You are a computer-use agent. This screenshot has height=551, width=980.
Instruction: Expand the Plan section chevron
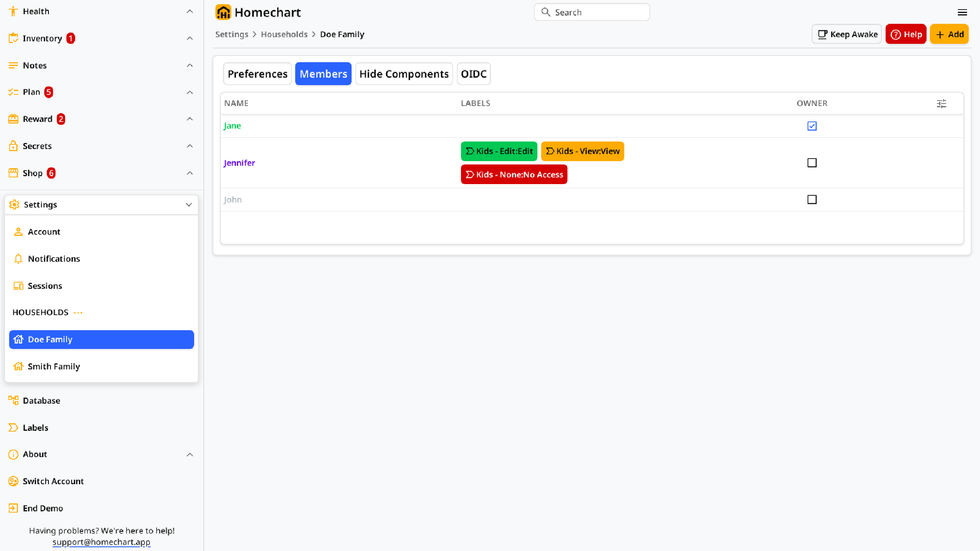click(190, 92)
